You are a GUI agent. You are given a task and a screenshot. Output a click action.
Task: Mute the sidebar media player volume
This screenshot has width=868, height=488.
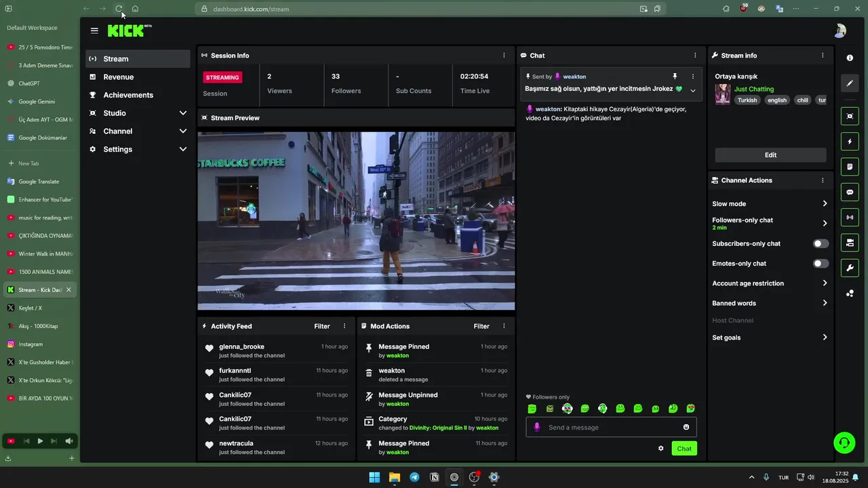click(x=68, y=441)
